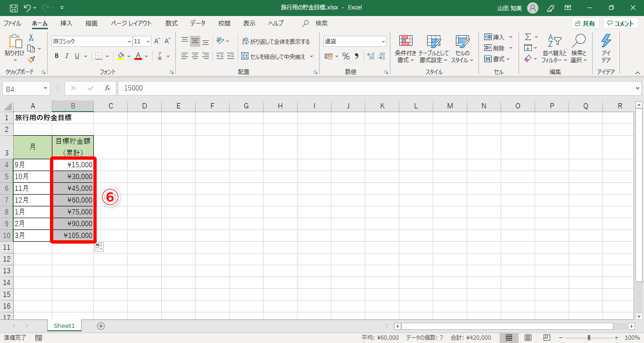This screenshot has width=644, height=343.
Task: Adjust the zoom slider in the status bar
Action: 589,338
